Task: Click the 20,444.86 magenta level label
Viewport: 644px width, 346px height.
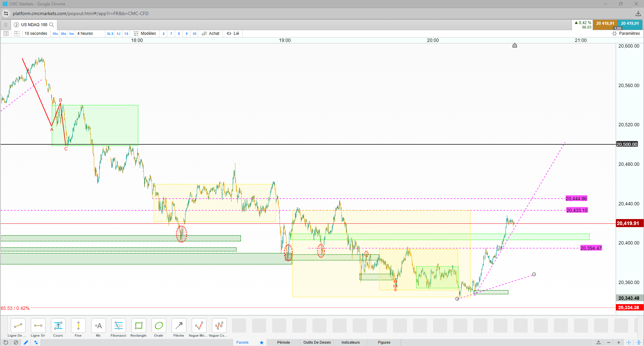Action: (576, 199)
